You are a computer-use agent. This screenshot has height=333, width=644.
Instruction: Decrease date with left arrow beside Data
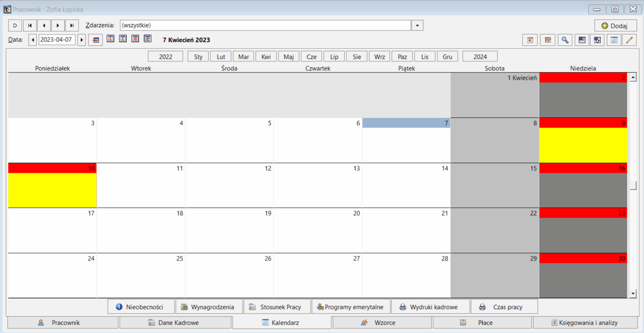tap(32, 40)
